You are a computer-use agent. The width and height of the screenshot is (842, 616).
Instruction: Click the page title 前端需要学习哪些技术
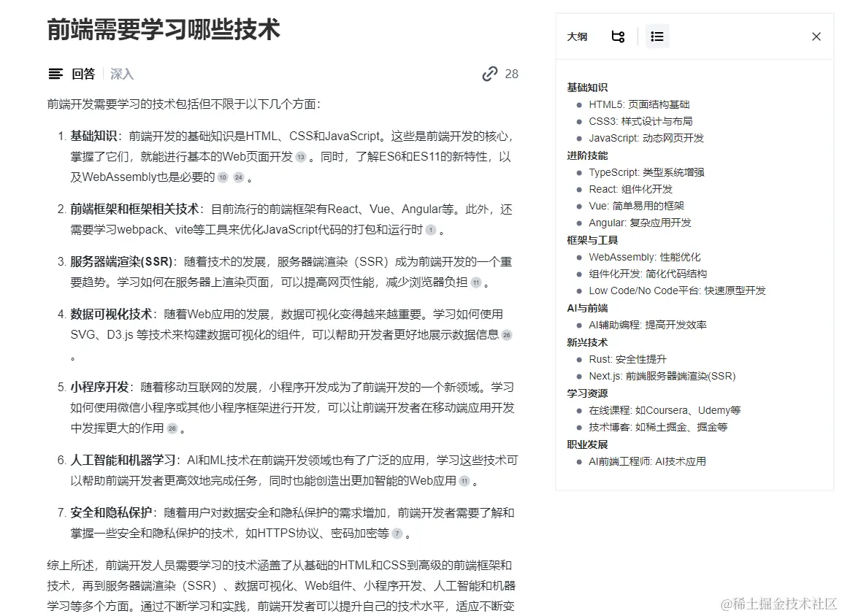coord(164,29)
